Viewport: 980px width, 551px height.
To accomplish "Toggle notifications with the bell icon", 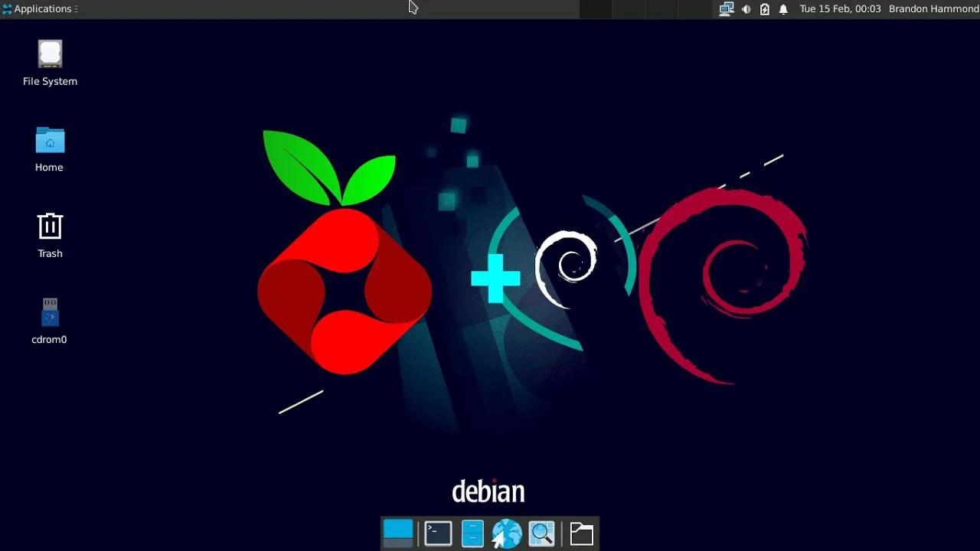I will tap(782, 8).
